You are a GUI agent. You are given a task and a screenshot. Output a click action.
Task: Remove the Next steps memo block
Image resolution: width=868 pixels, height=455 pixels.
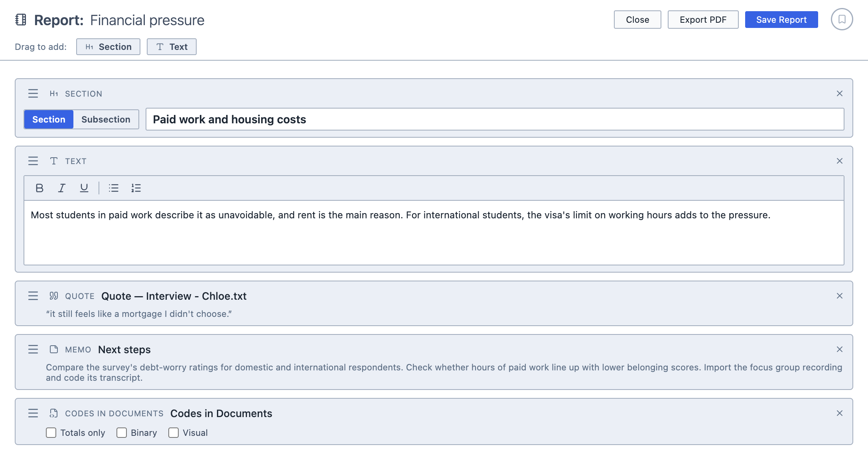point(840,349)
